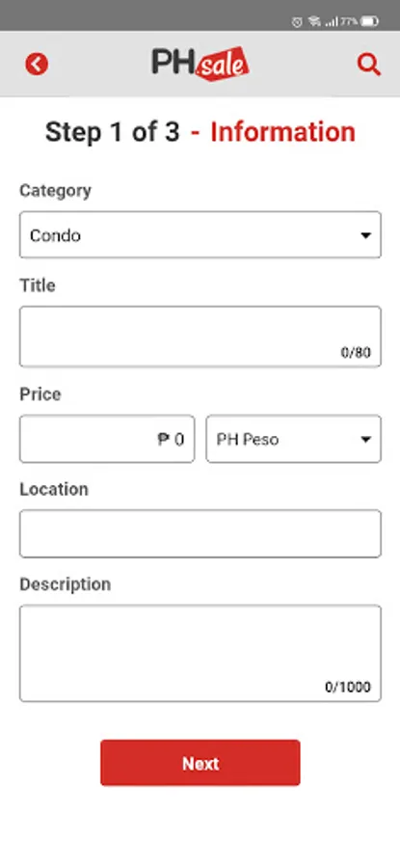
Task: Click the Category dropdown arrow
Action: click(365, 236)
